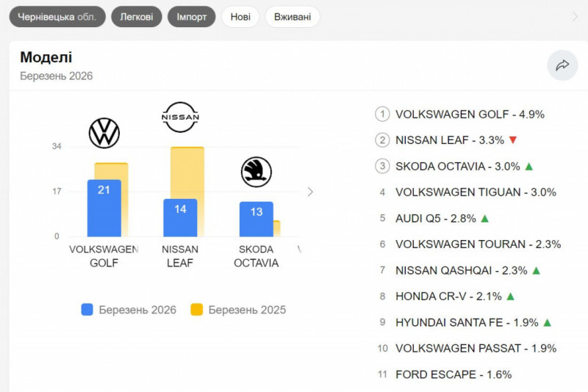The height and width of the screenshot is (392, 588).
Task: Click green up arrow beside Honda CR-V
Action: 510,296
